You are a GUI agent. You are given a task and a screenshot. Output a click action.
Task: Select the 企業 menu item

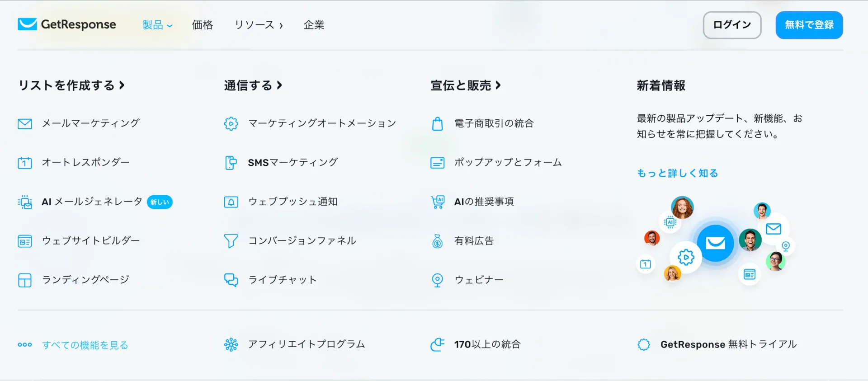pos(314,25)
